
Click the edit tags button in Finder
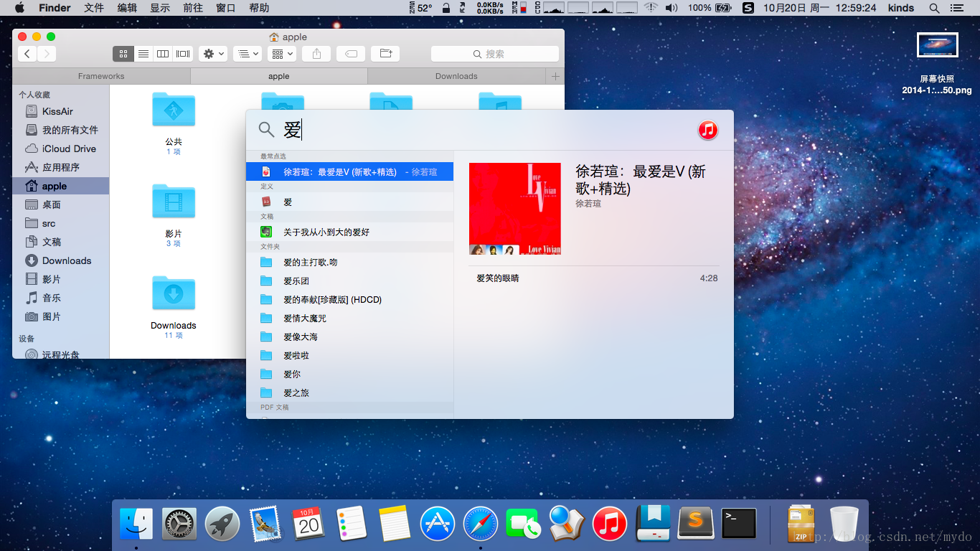click(351, 54)
